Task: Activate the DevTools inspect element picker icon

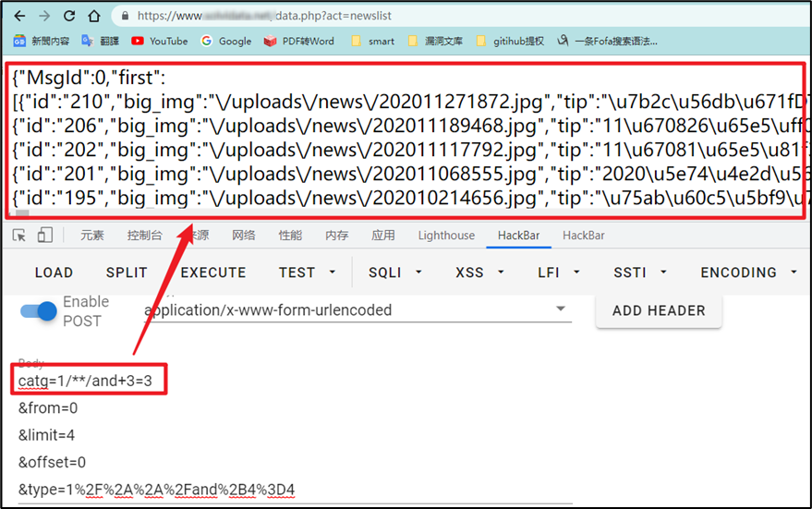Action: click(x=19, y=236)
